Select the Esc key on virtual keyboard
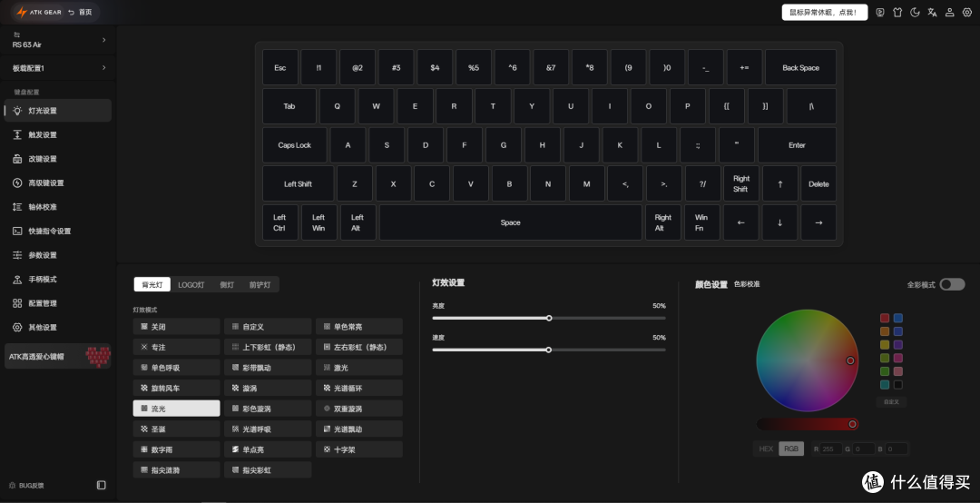This screenshot has width=980, height=503. click(280, 67)
